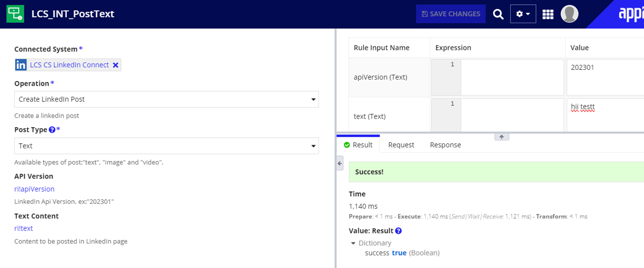Image resolution: width=644 pixels, height=268 pixels.
Task: Click the Expression column header
Action: [x=453, y=48]
